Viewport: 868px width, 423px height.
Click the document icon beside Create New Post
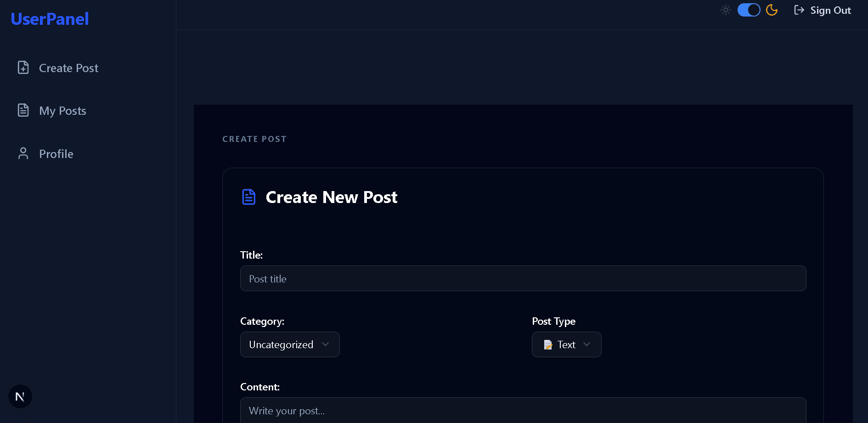248,197
